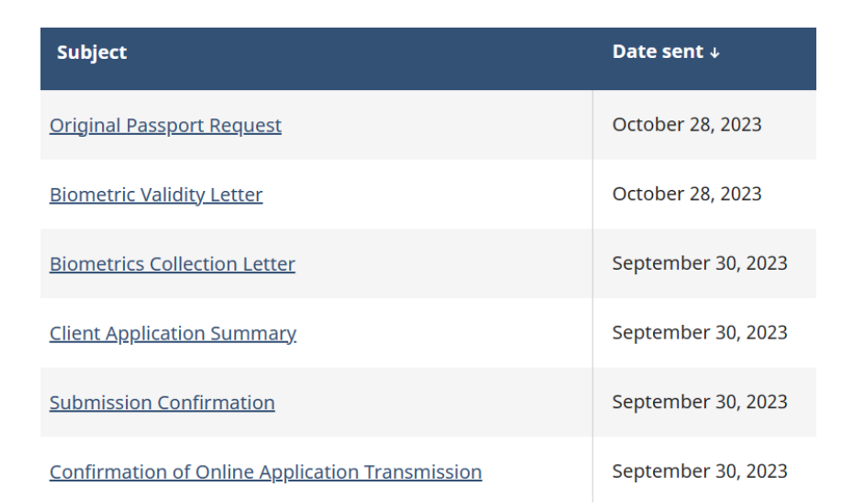860x504 pixels.
Task: Click blank area right of Original Passport Request link
Action: [x=435, y=125]
